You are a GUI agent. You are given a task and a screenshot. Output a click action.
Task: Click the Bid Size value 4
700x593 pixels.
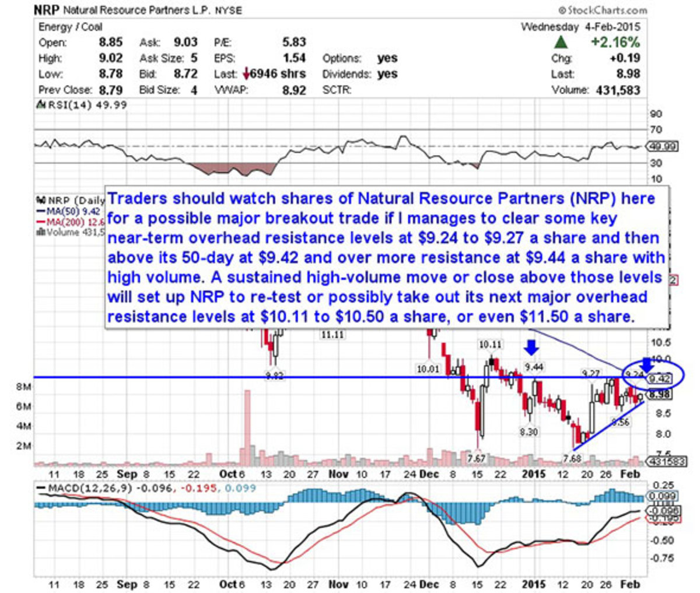pos(194,90)
